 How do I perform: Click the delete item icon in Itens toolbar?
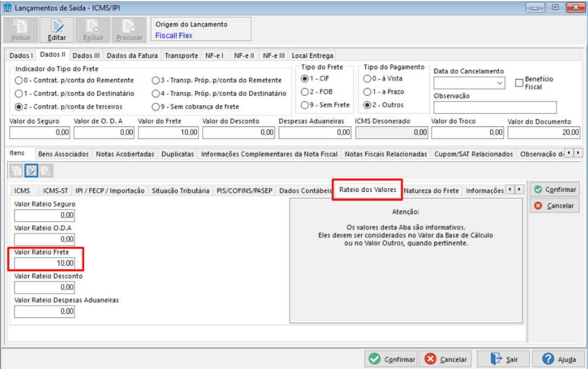click(x=46, y=171)
